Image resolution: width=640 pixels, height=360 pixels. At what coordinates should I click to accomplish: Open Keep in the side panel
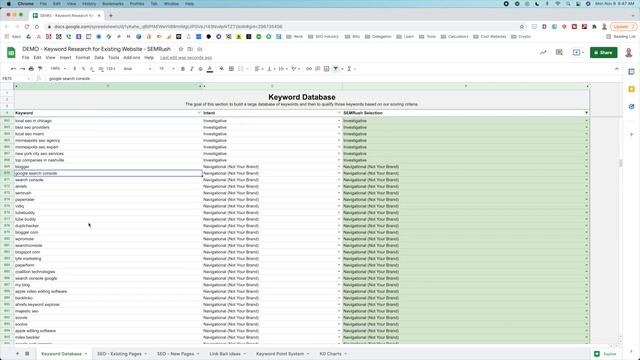coord(631,89)
